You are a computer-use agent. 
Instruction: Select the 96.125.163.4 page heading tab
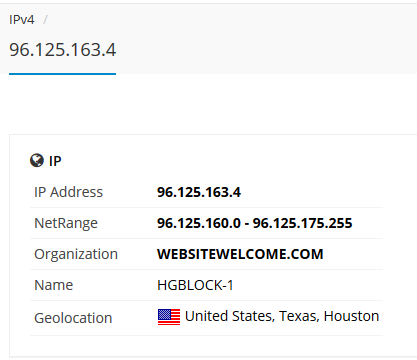[63, 50]
